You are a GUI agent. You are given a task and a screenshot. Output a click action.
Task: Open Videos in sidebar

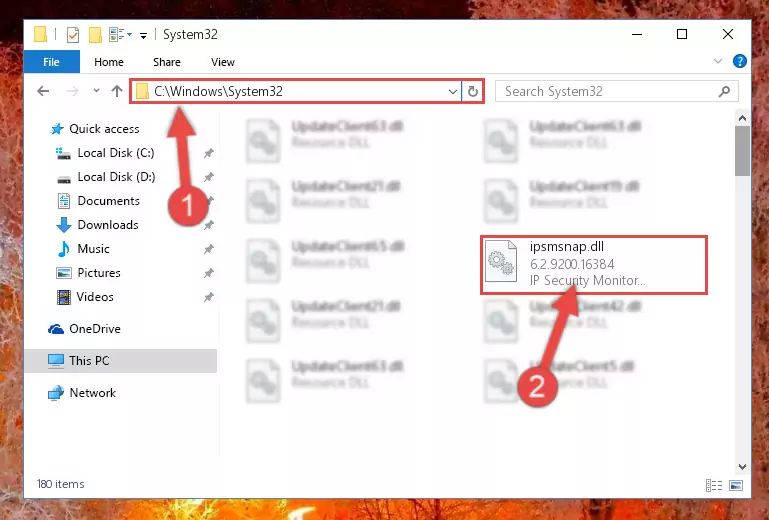point(95,297)
